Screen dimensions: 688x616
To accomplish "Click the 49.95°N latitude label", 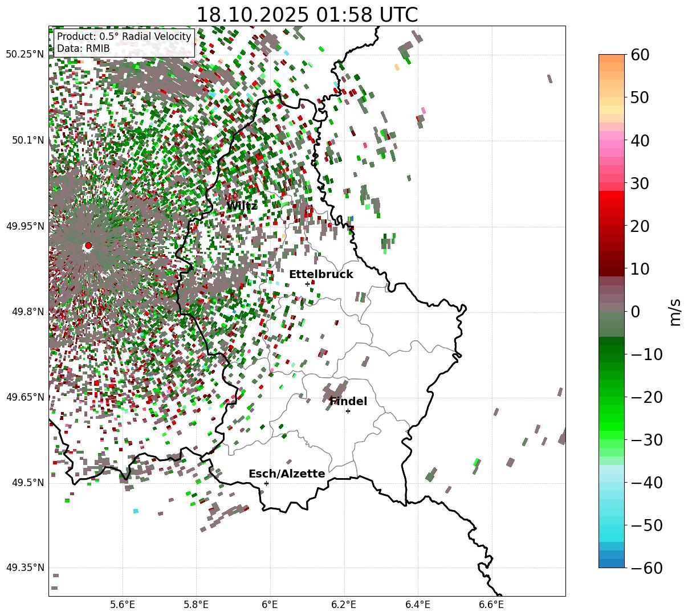I will point(25,226).
